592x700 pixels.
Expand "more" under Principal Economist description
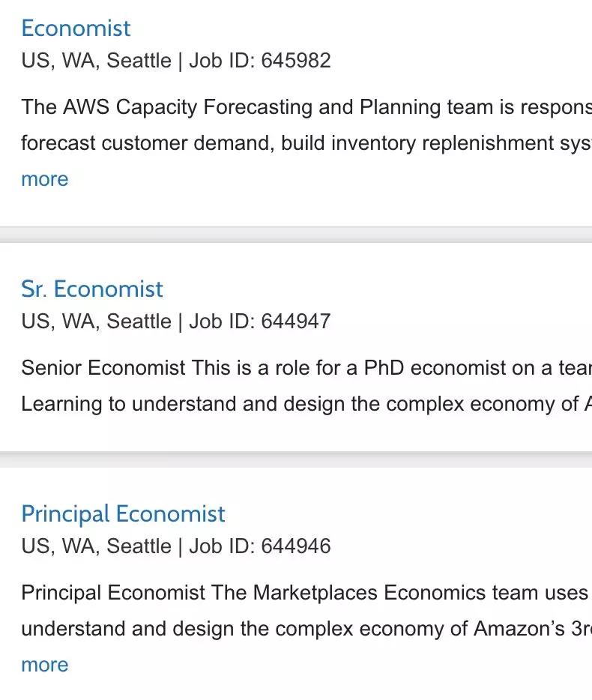pos(45,665)
